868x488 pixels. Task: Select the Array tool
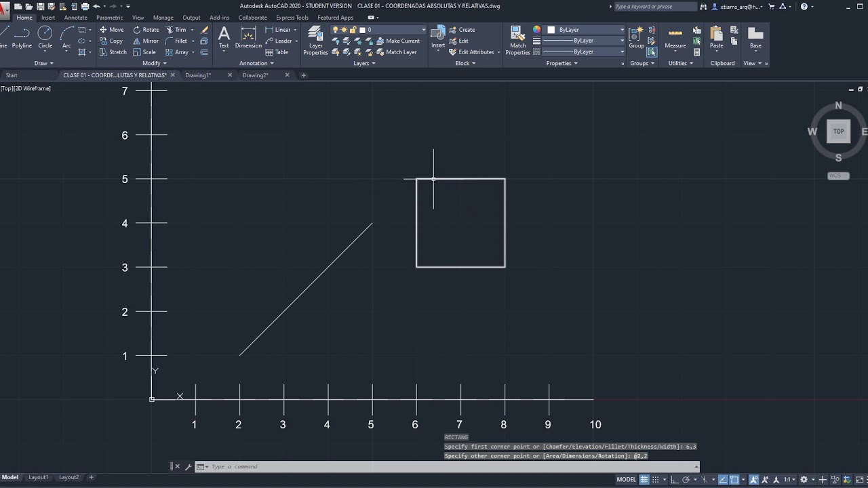pyautogui.click(x=176, y=52)
